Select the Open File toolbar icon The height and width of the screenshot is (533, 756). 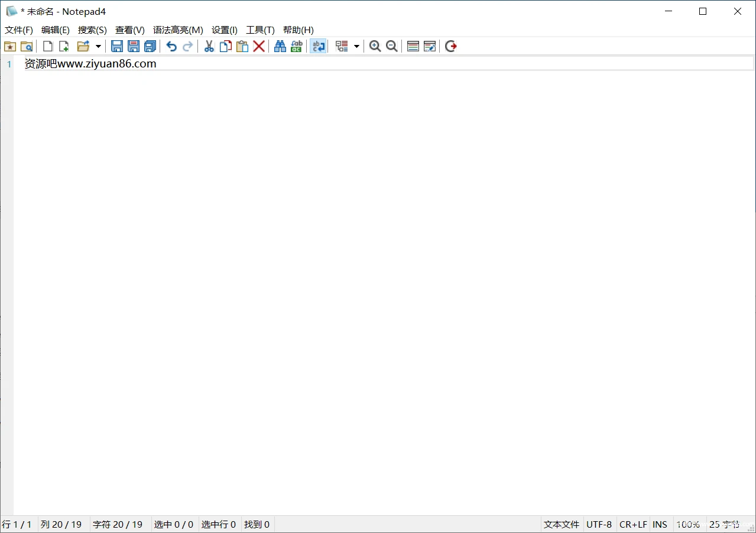(x=82, y=46)
